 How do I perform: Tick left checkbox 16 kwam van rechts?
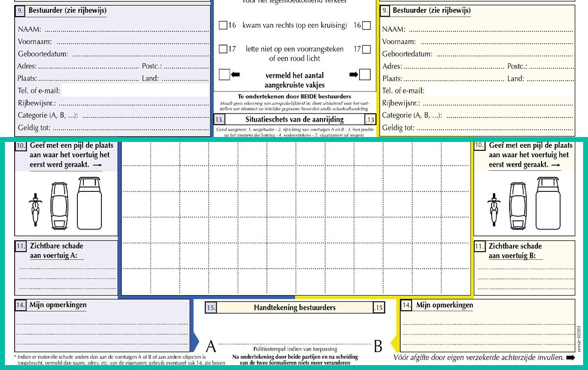tap(223, 25)
